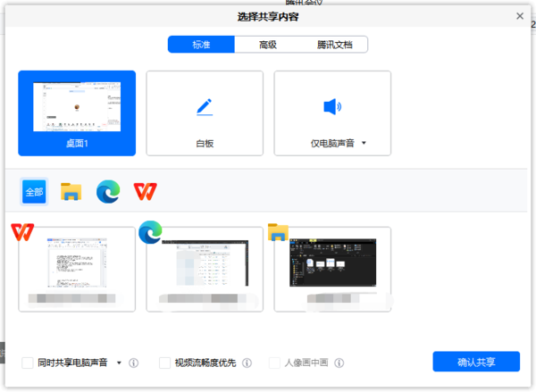Viewport: 536px width, 392px height.
Task: Filter by Microsoft Edge icon
Action: click(x=108, y=192)
